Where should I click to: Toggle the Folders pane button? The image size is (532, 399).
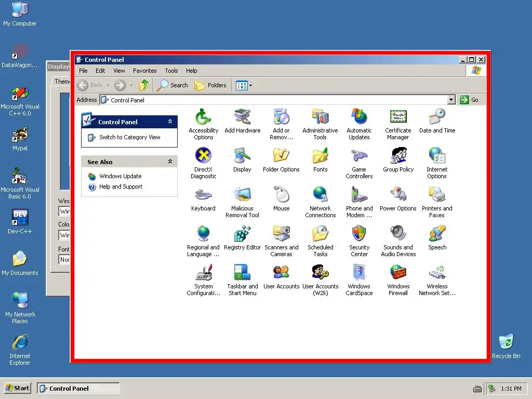pyautogui.click(x=210, y=85)
